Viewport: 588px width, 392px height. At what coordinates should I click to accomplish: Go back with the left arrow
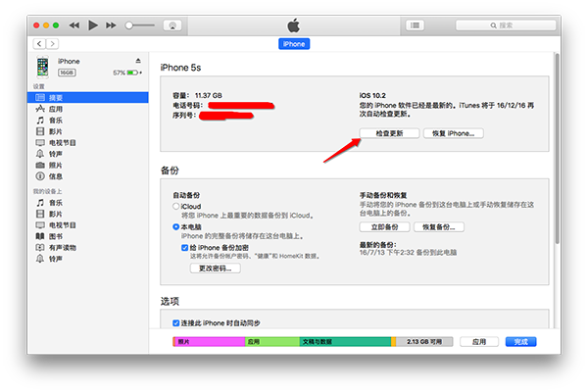tap(39, 44)
